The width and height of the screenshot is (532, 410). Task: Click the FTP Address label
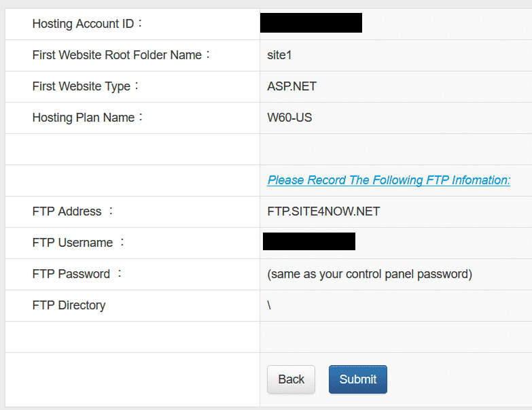(x=72, y=211)
